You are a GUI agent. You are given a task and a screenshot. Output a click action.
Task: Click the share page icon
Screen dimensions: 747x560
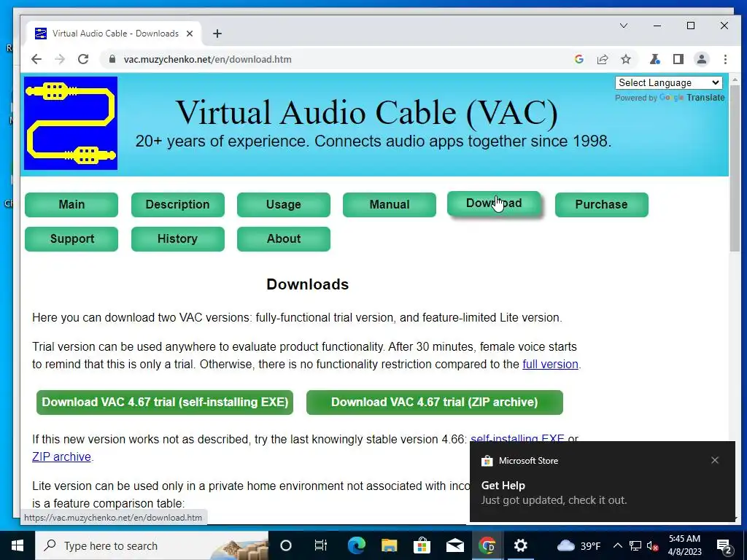coord(602,59)
